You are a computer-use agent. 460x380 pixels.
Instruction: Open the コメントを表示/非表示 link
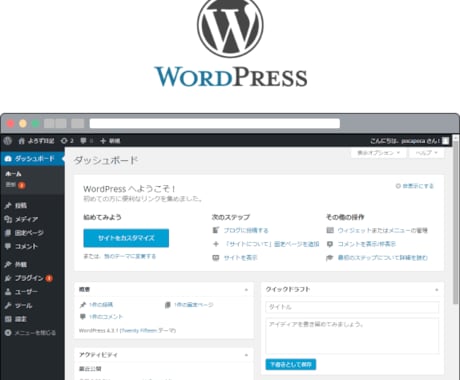367,244
